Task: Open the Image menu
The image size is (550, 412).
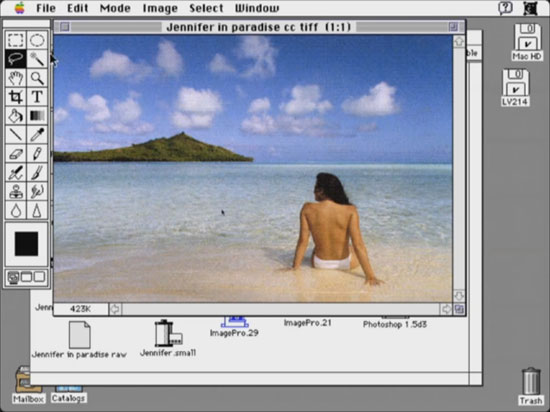Action: (160, 8)
